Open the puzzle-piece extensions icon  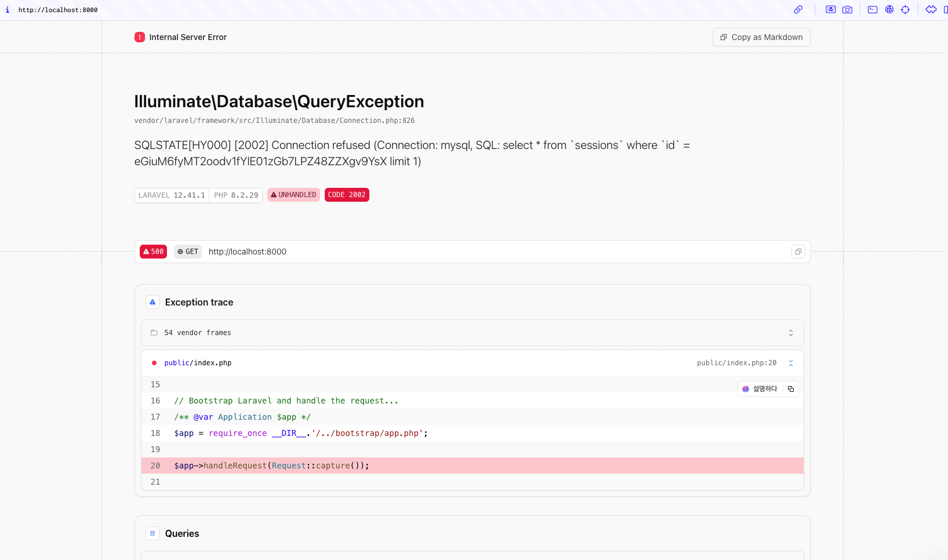pos(931,9)
